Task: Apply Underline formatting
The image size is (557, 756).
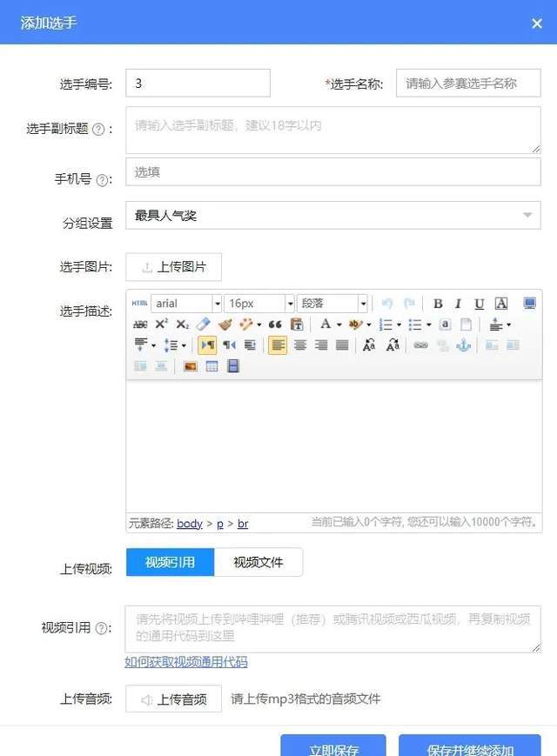Action: tap(479, 304)
